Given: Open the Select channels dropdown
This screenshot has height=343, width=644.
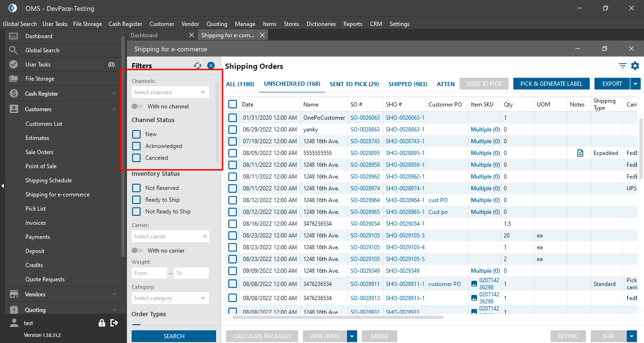Looking at the screenshot, I should pyautogui.click(x=170, y=92).
